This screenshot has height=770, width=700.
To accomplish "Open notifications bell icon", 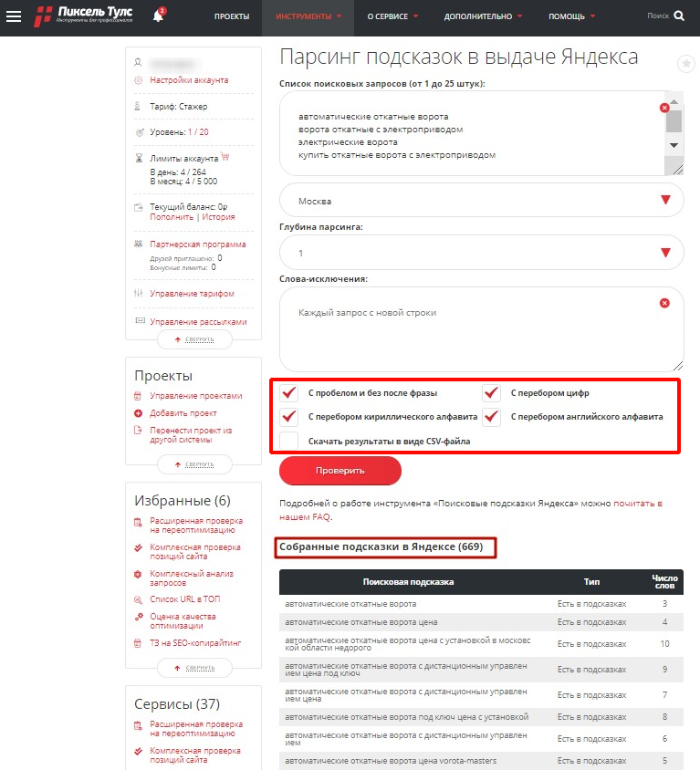I will point(158,16).
